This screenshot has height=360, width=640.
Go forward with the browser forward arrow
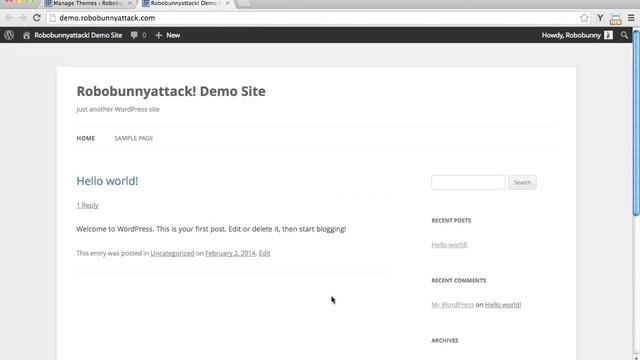click(22, 18)
